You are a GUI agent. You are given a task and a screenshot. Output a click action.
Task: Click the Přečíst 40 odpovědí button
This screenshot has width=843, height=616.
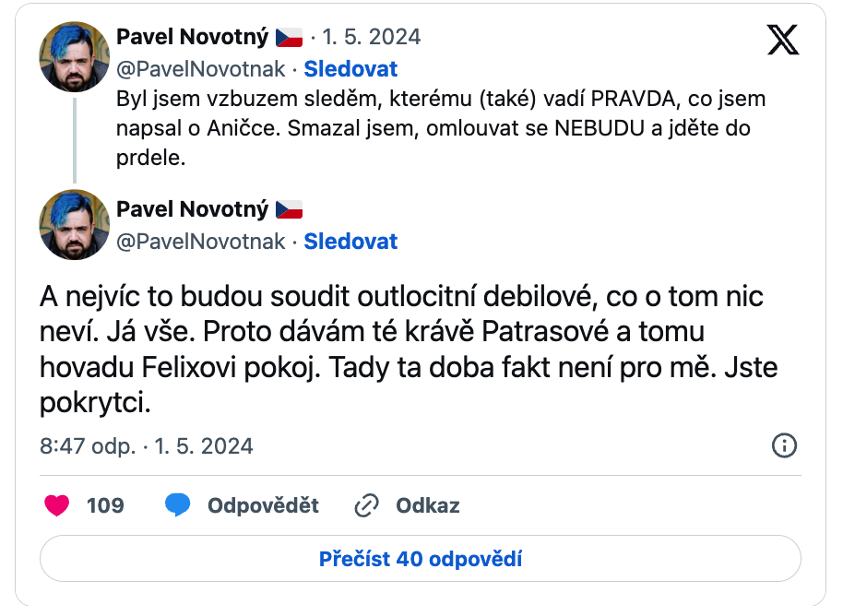click(x=421, y=559)
